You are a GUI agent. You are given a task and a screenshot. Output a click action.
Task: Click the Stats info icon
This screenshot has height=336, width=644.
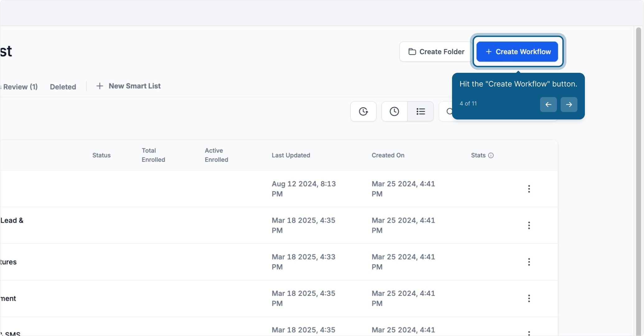coord(491,155)
